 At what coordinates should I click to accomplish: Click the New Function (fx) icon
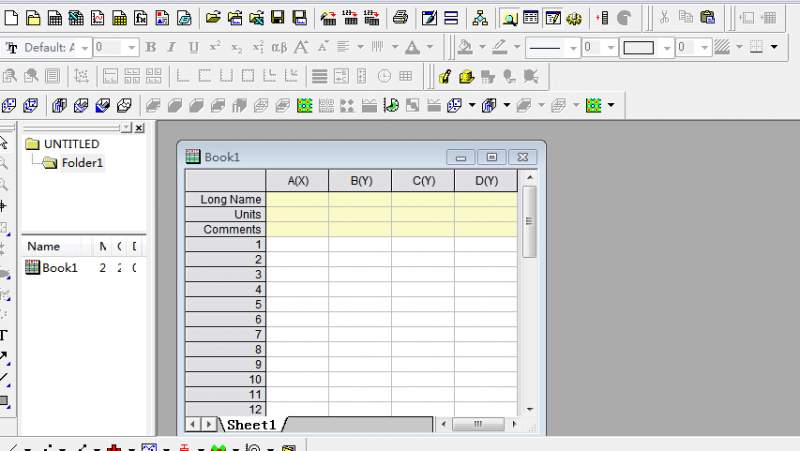tap(141, 18)
